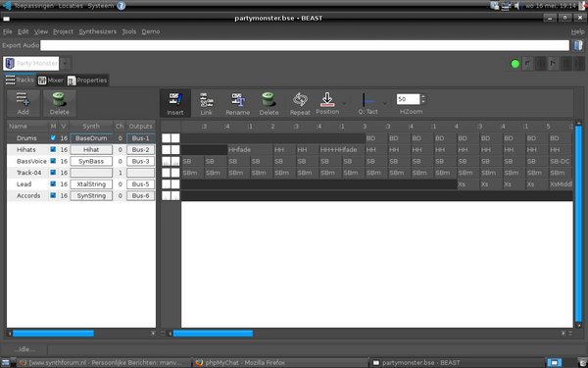Click the show desktop icon in bottom-left panel
The image size is (588, 368).
6,363
